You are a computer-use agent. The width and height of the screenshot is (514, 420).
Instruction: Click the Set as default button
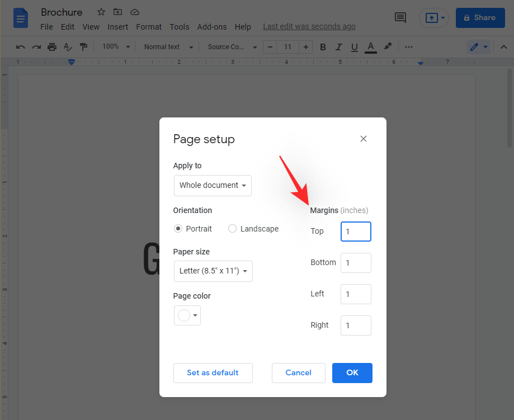pyautogui.click(x=213, y=373)
